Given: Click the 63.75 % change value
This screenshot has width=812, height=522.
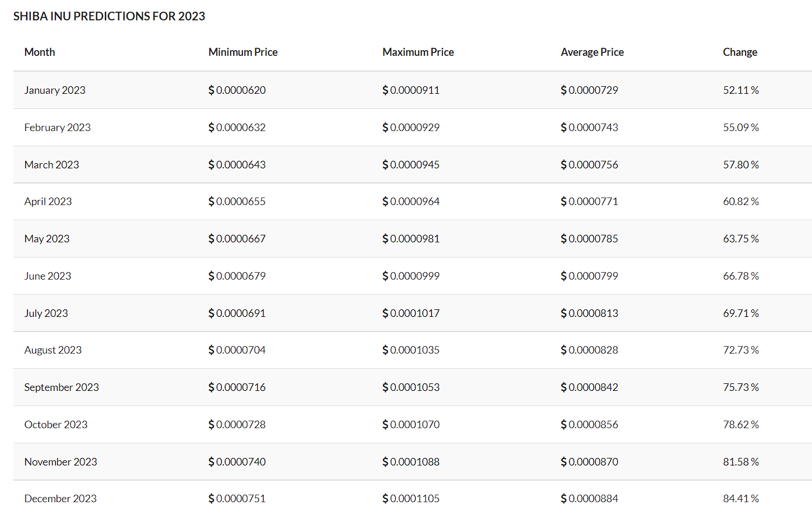Looking at the screenshot, I should click(741, 238).
